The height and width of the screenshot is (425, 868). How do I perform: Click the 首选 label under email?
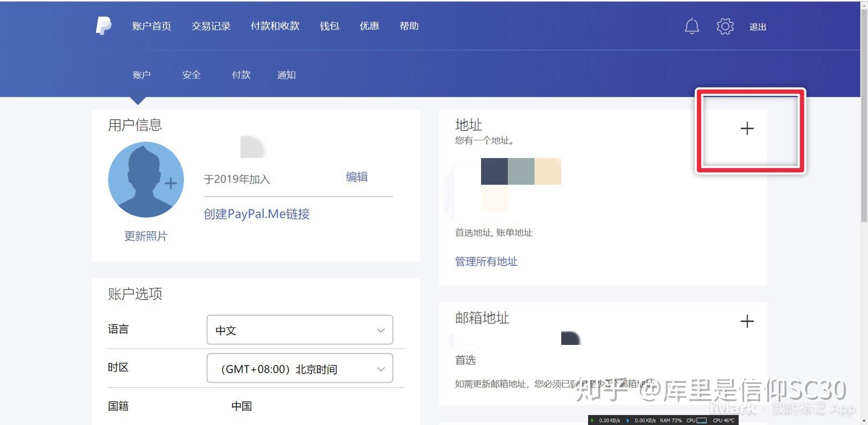point(466,360)
